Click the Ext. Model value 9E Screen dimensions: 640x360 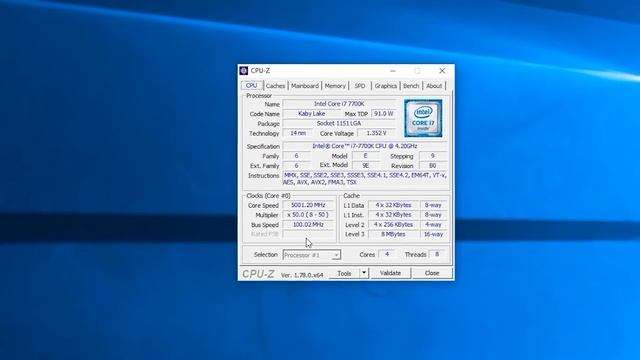(366, 165)
